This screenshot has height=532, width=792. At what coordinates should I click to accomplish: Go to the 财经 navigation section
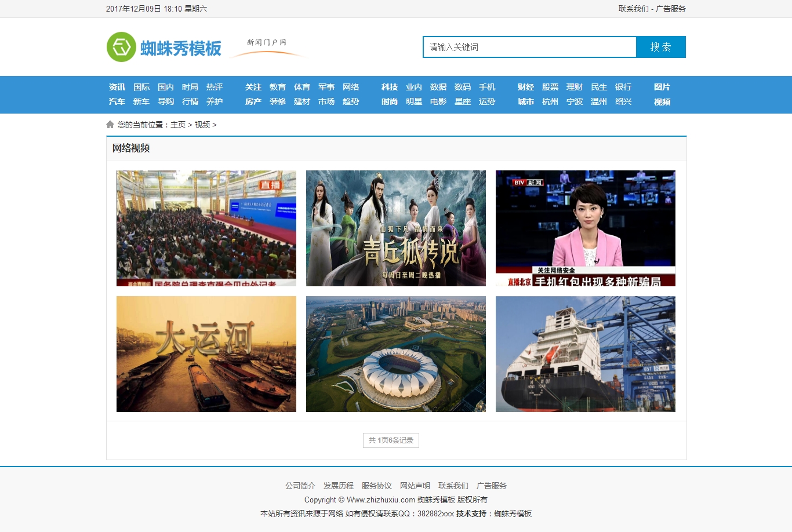525,87
